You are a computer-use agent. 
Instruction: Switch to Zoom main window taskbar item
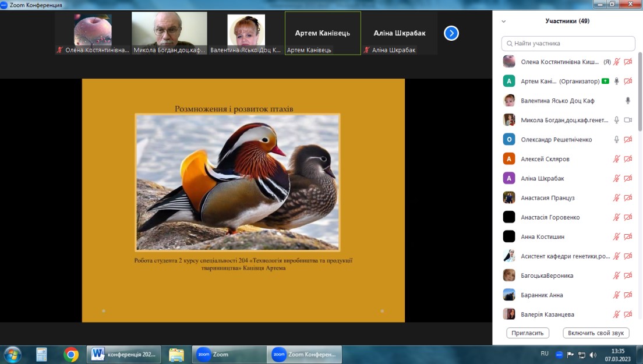228,354
